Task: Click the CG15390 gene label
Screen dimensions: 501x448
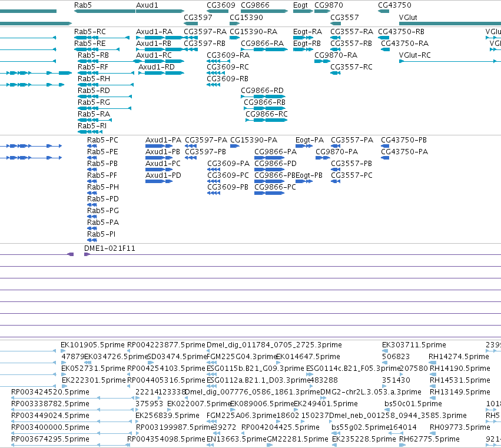Action: [x=246, y=17]
